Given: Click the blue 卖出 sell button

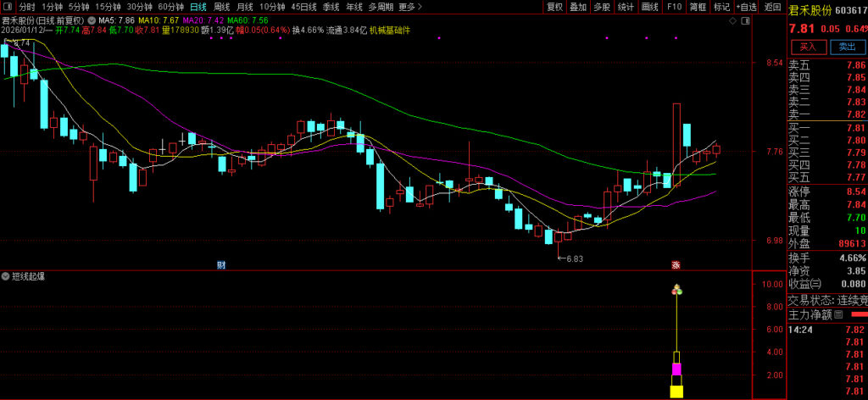Looking at the screenshot, I should coord(847,47).
